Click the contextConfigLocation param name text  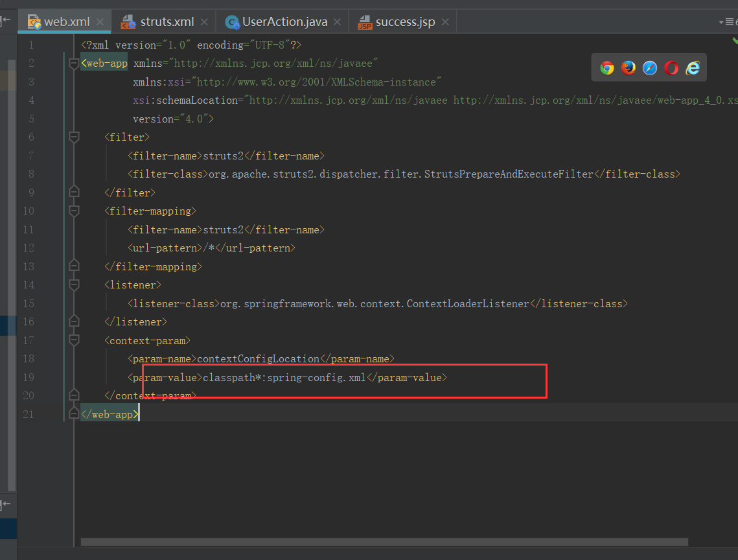pyautogui.click(x=258, y=359)
